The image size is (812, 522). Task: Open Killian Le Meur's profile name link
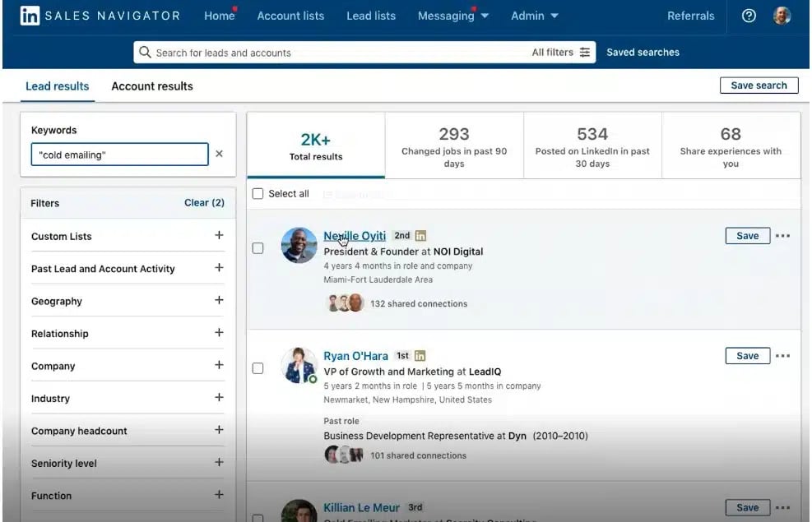pos(361,507)
